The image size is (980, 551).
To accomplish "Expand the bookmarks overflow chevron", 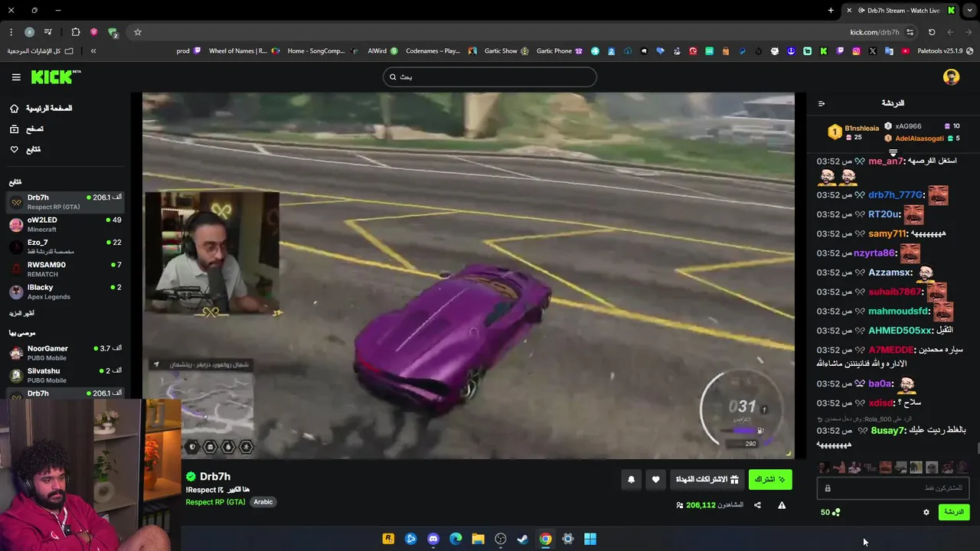I will (x=93, y=51).
